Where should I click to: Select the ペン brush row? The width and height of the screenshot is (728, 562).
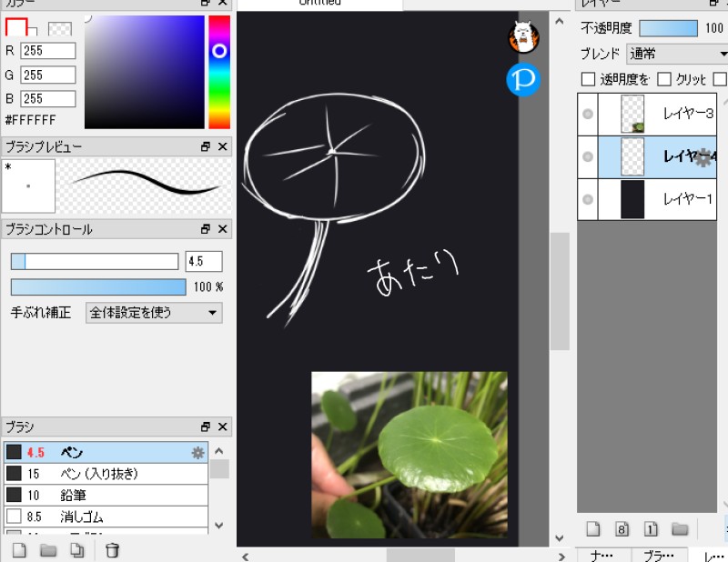point(106,452)
